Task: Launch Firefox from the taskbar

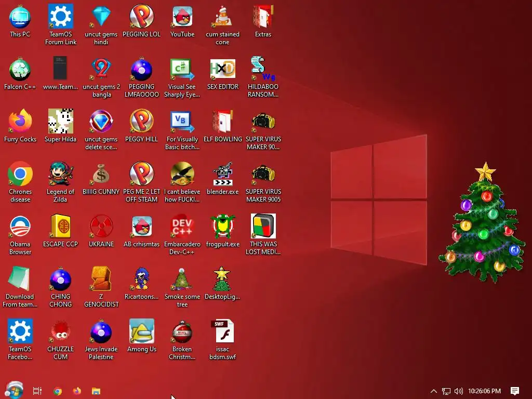Action: point(77,391)
